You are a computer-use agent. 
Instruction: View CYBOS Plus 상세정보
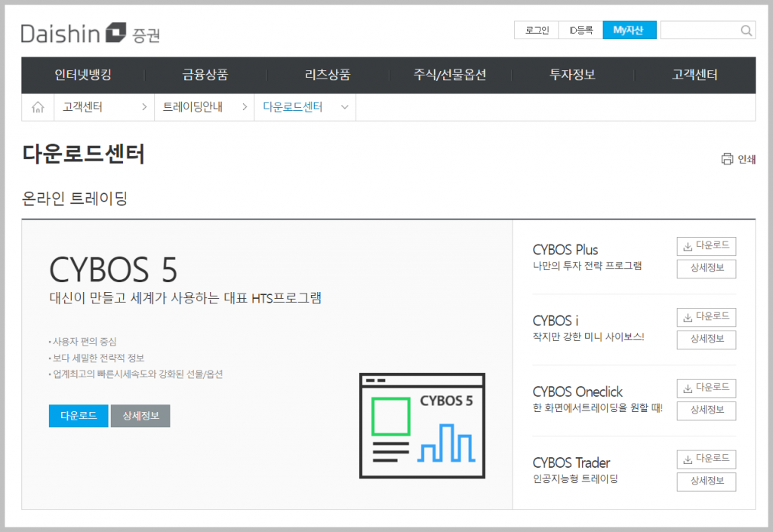[x=707, y=269]
